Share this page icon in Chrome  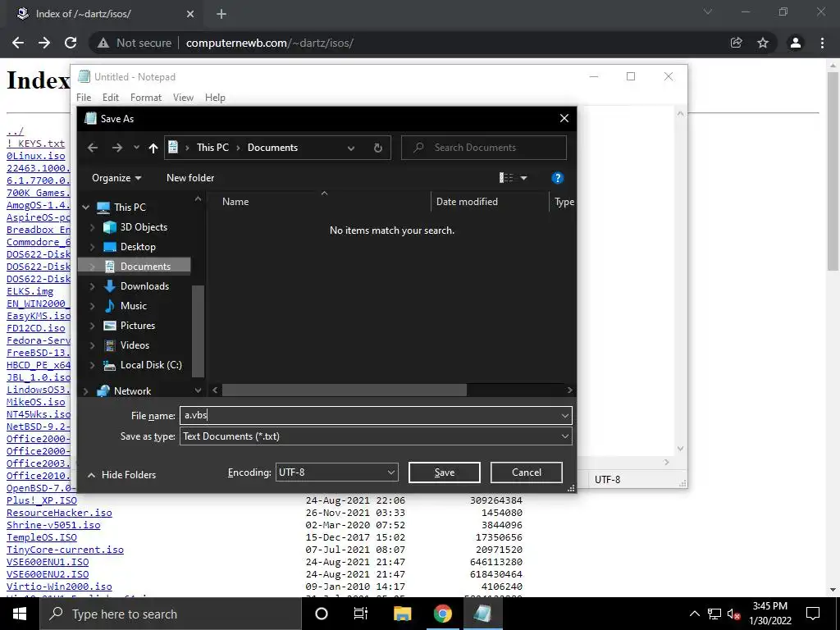[736, 43]
